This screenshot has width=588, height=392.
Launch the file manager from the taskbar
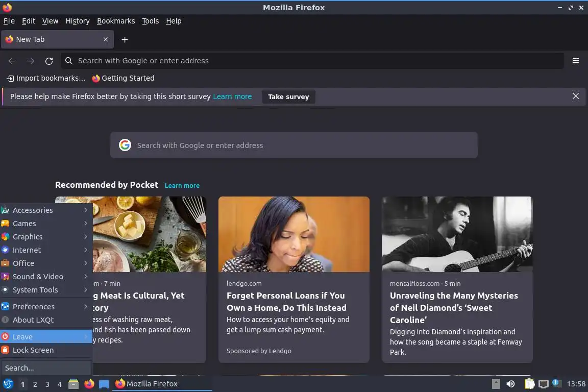(73, 384)
